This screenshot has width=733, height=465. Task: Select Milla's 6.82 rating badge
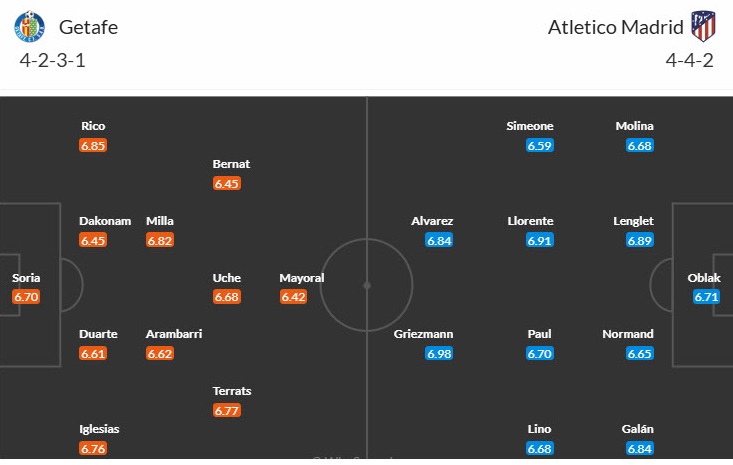coord(159,241)
